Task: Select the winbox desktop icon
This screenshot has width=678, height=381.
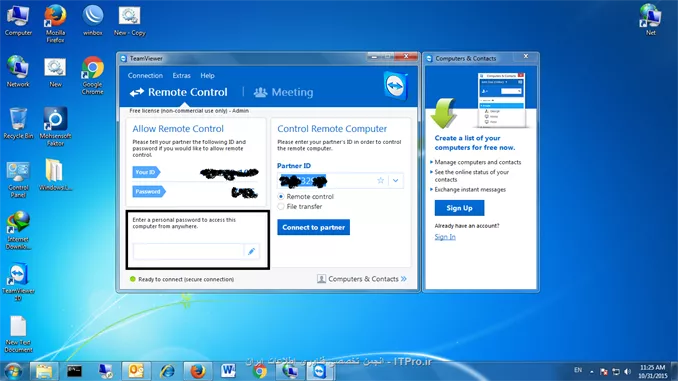Action: click(x=93, y=20)
